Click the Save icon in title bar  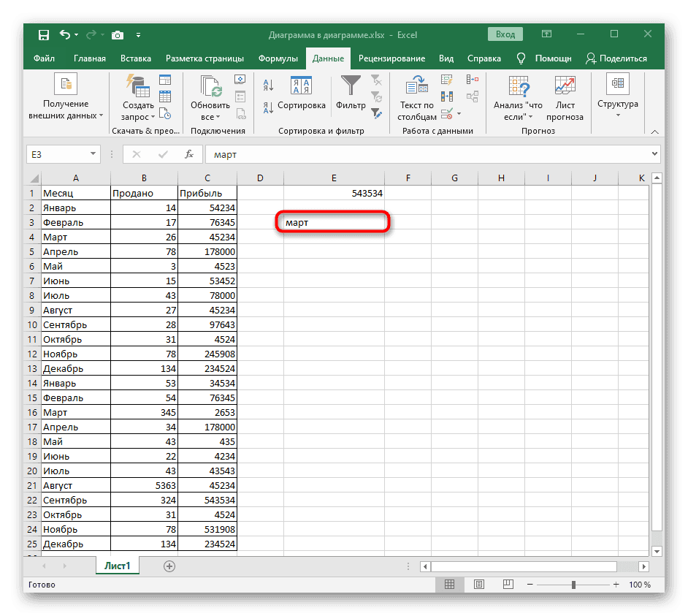click(43, 34)
